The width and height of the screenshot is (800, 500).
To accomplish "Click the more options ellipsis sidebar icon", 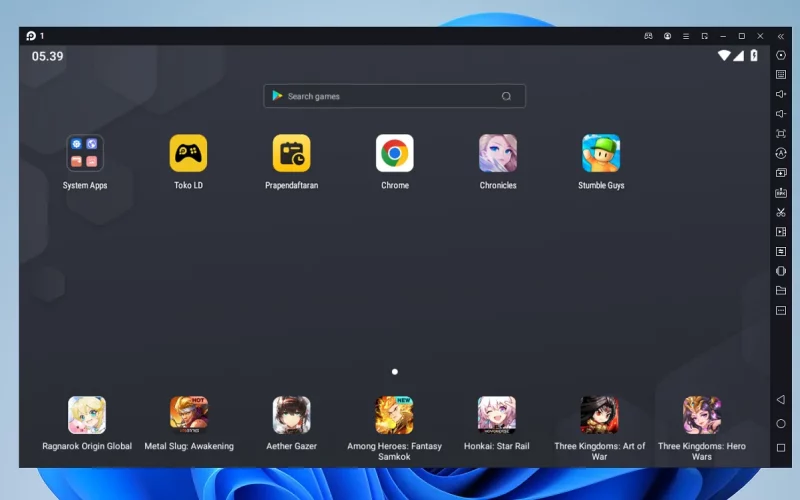I will pyautogui.click(x=781, y=310).
